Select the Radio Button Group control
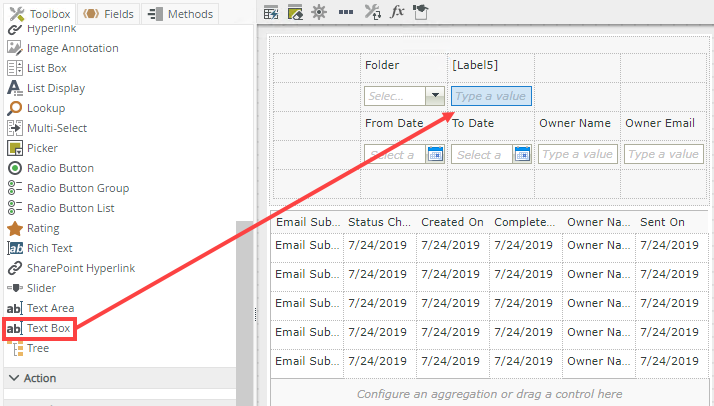The height and width of the screenshot is (406, 714). pyautogui.click(x=68, y=188)
